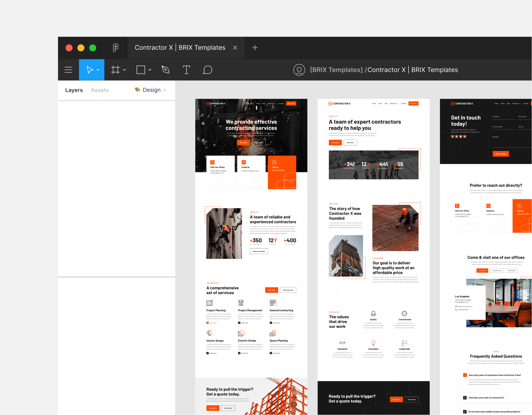Click the Submit message button
This screenshot has width=532, height=415.
tap(501, 154)
